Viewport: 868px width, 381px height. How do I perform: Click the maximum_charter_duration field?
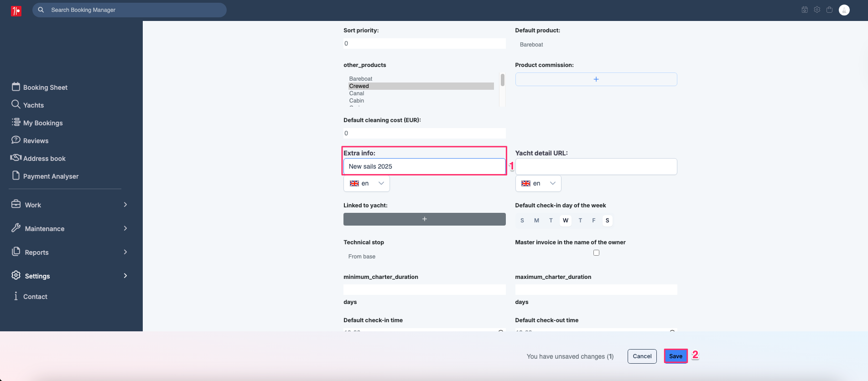(596, 289)
